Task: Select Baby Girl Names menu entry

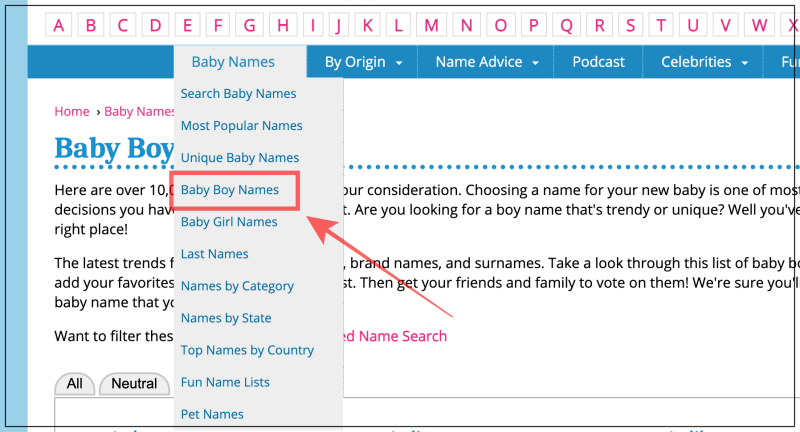Action: tap(229, 222)
